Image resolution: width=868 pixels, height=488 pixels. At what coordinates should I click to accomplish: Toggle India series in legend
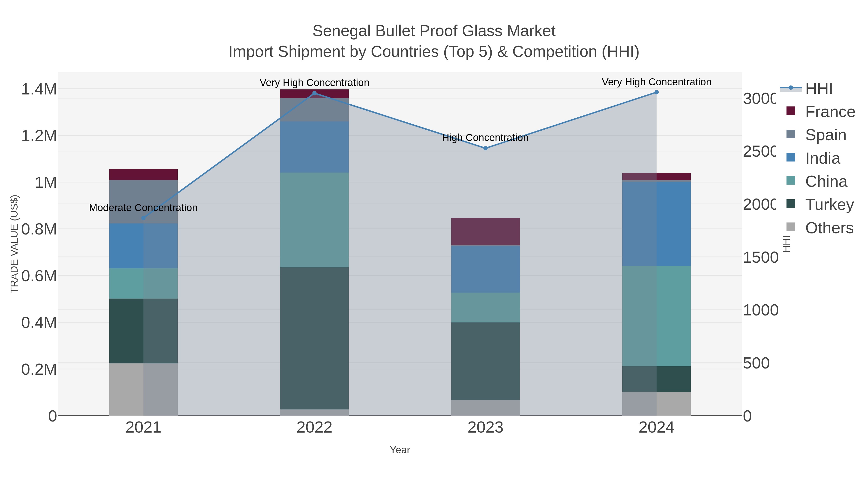(813, 158)
